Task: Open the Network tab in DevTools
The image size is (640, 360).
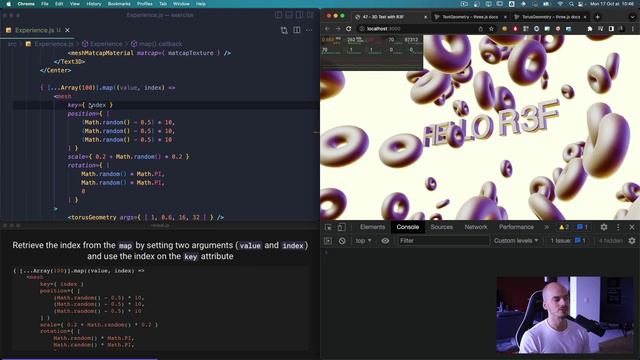Action: click(x=476, y=227)
